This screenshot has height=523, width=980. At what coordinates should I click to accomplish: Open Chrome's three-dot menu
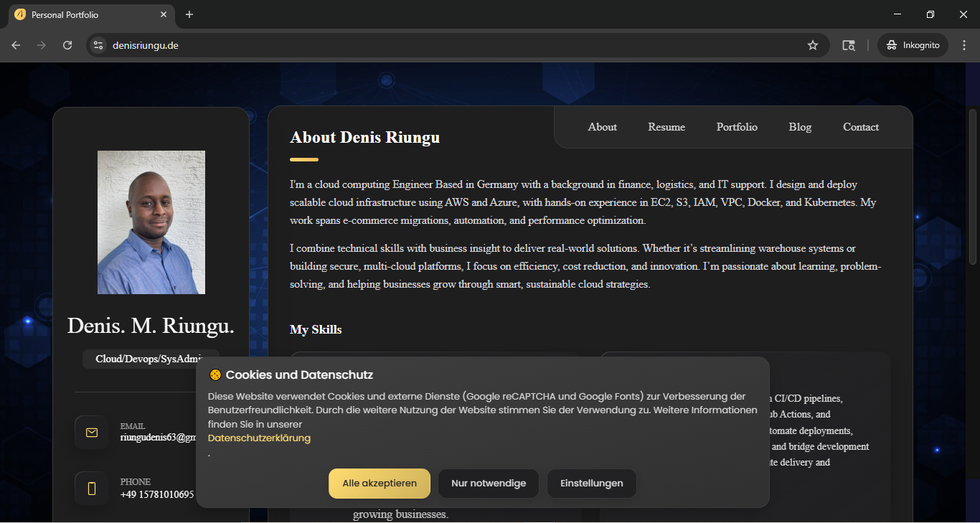pos(963,45)
